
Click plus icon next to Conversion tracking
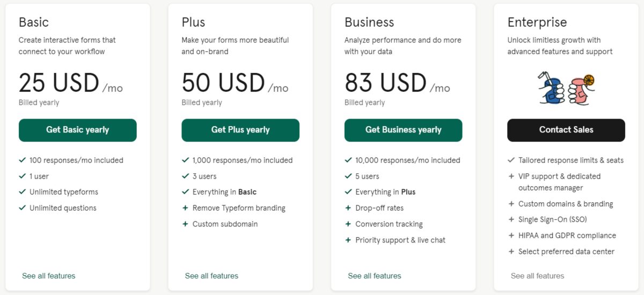click(x=348, y=224)
